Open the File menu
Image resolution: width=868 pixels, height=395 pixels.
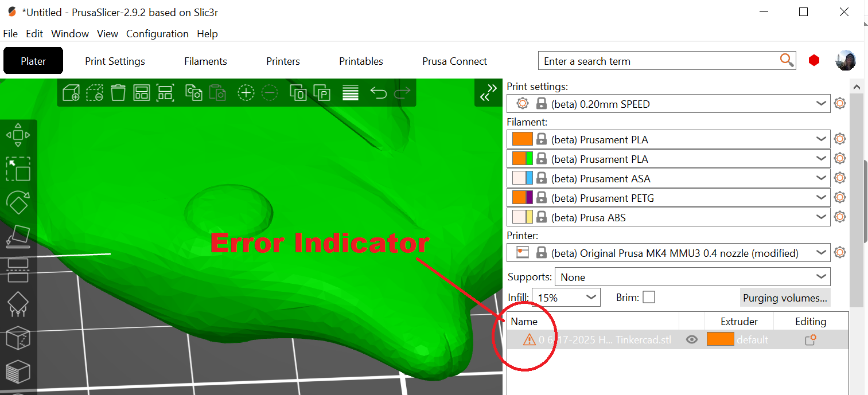(x=10, y=33)
